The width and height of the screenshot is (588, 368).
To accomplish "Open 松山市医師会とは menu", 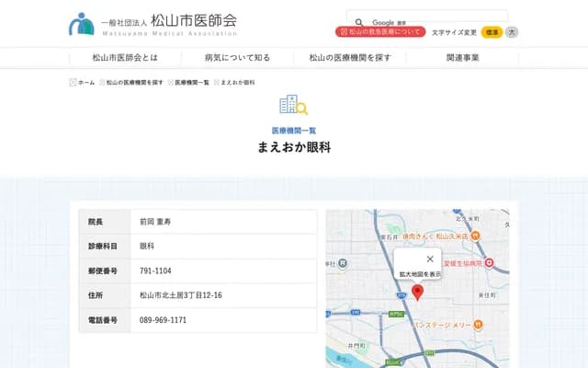I will click(x=124, y=57).
